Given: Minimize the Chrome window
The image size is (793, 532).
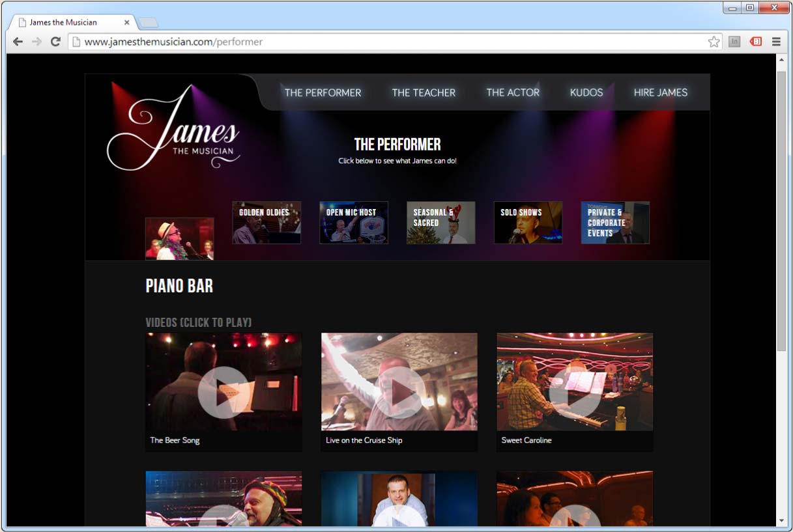Looking at the screenshot, I should (x=732, y=8).
